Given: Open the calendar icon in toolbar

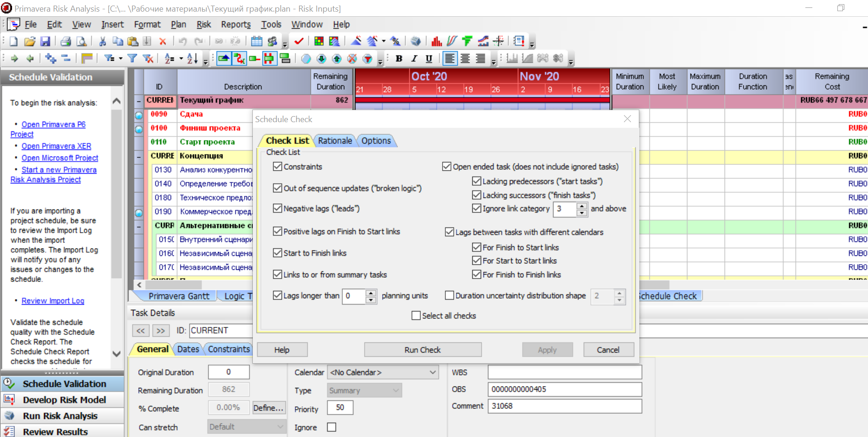Looking at the screenshot, I should pos(257,41).
